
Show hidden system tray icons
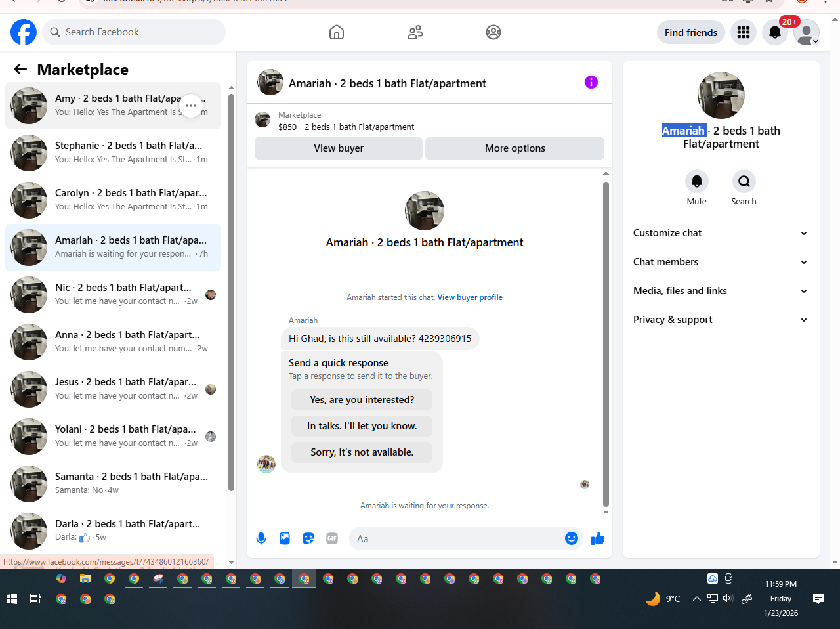click(697, 599)
